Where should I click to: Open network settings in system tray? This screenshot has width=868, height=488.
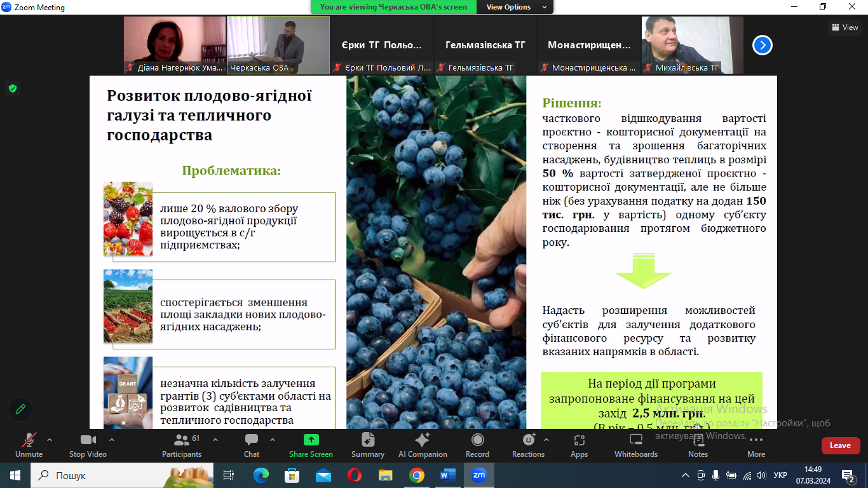(x=747, y=475)
